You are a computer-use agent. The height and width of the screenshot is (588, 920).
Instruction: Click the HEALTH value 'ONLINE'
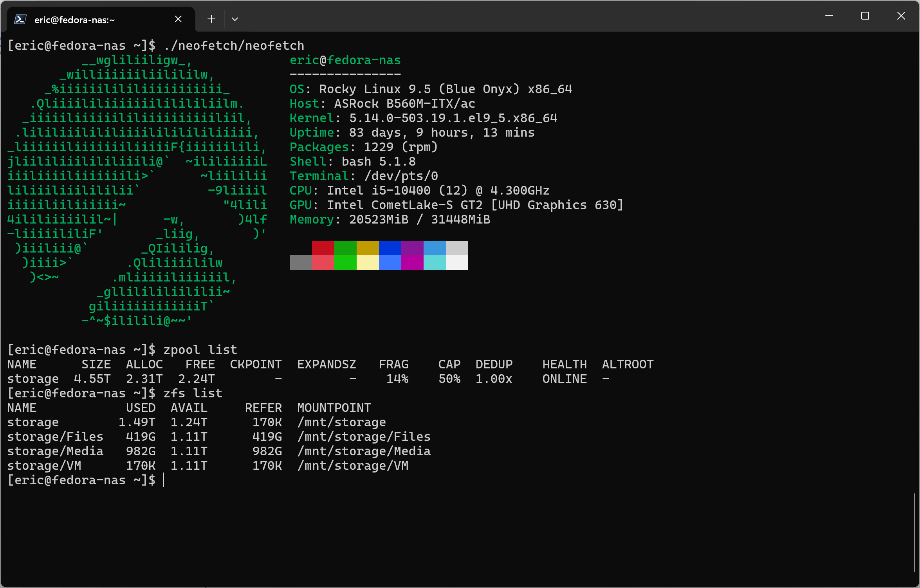tap(565, 379)
